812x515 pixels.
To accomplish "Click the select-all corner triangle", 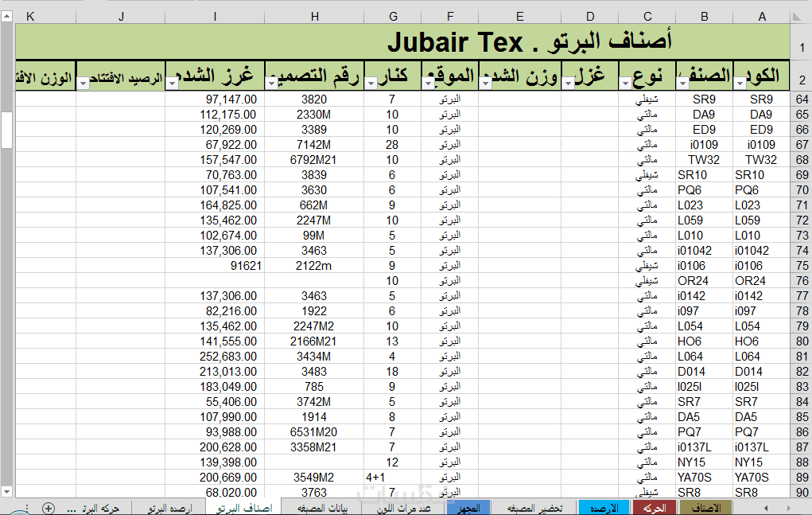I will pos(797,17).
